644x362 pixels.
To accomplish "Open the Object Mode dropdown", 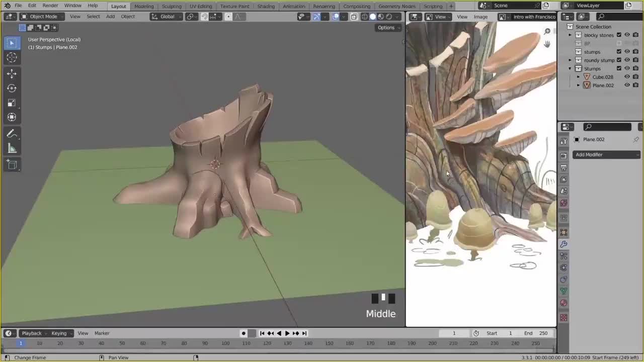I will [x=43, y=17].
